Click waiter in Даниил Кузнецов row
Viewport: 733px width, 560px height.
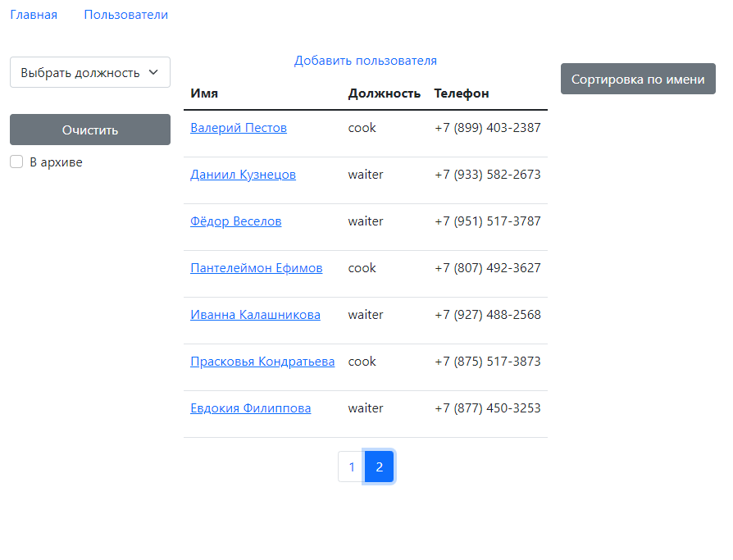click(x=366, y=175)
